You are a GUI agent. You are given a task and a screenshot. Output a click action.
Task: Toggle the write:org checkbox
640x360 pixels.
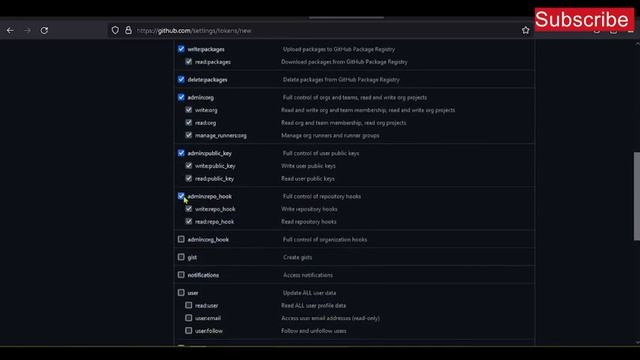[189, 110]
